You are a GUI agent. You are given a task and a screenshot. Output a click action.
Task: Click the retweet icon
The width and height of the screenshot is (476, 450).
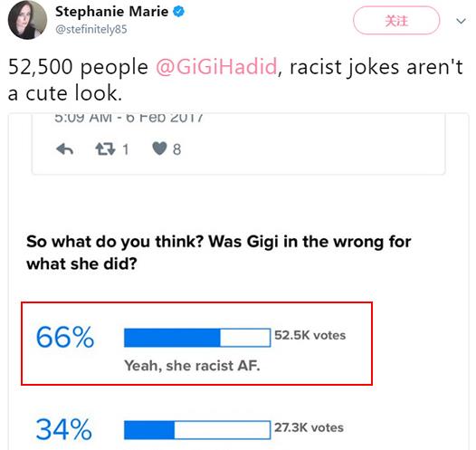(105, 149)
